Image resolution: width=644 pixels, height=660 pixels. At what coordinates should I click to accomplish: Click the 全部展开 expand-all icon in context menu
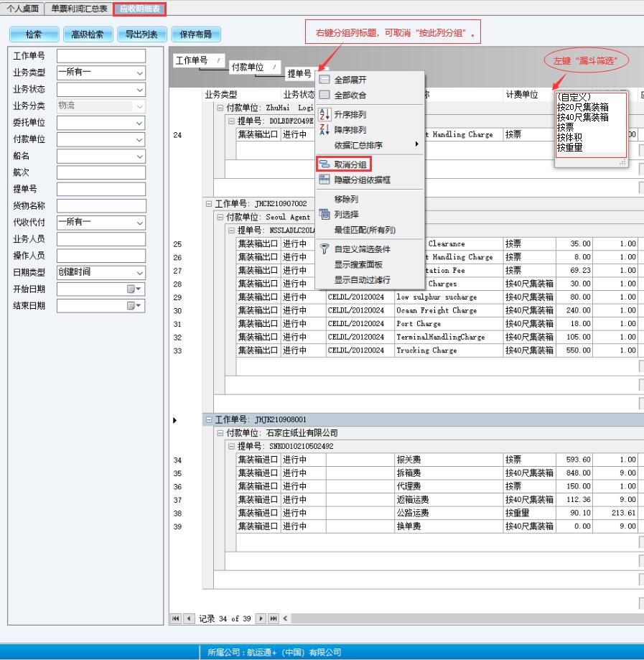point(324,80)
